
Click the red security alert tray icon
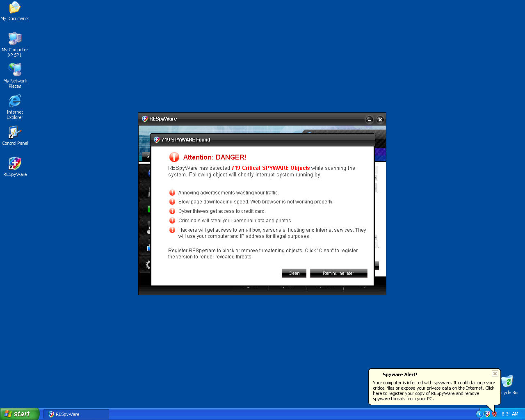pos(494,414)
